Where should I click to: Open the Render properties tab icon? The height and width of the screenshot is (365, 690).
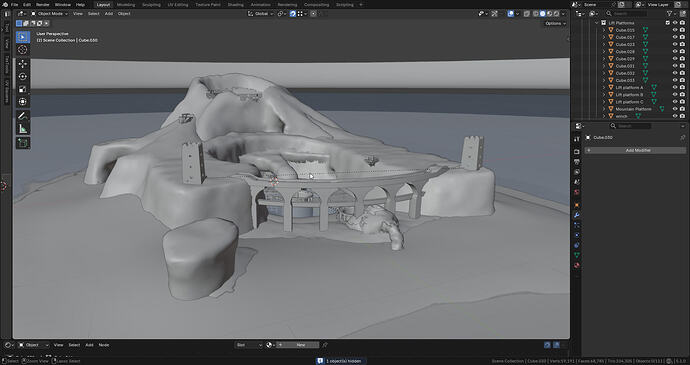click(577, 151)
